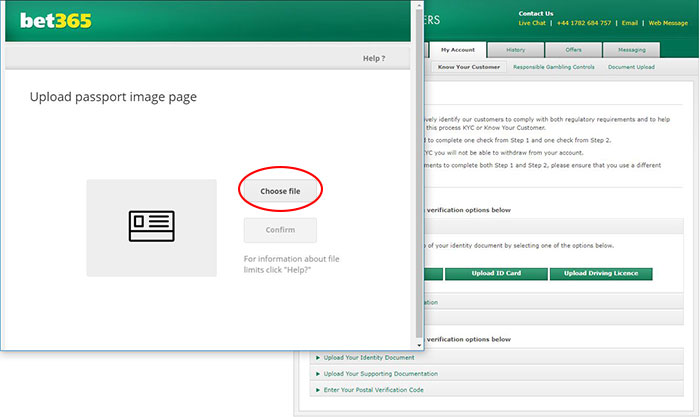Click the passport ID card placeholder icon
The height and width of the screenshot is (417, 700).
[152, 226]
